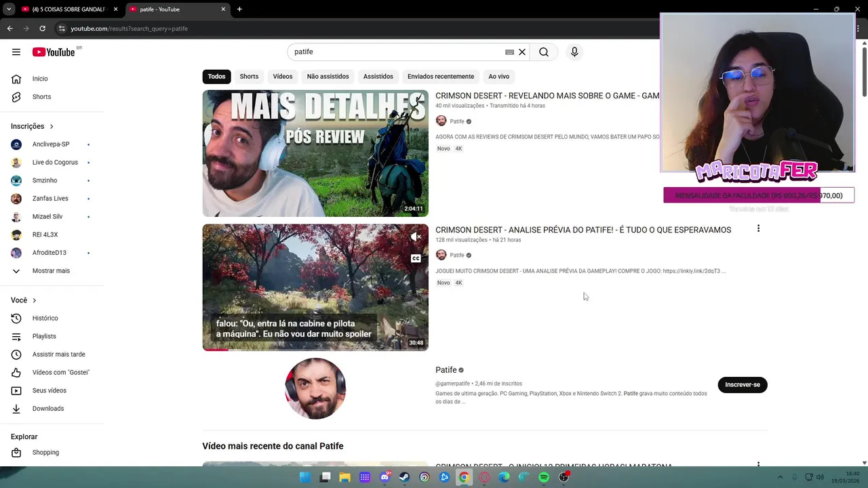868x488 pixels.
Task: Open Opera browser from the taskbar
Action: (484, 477)
